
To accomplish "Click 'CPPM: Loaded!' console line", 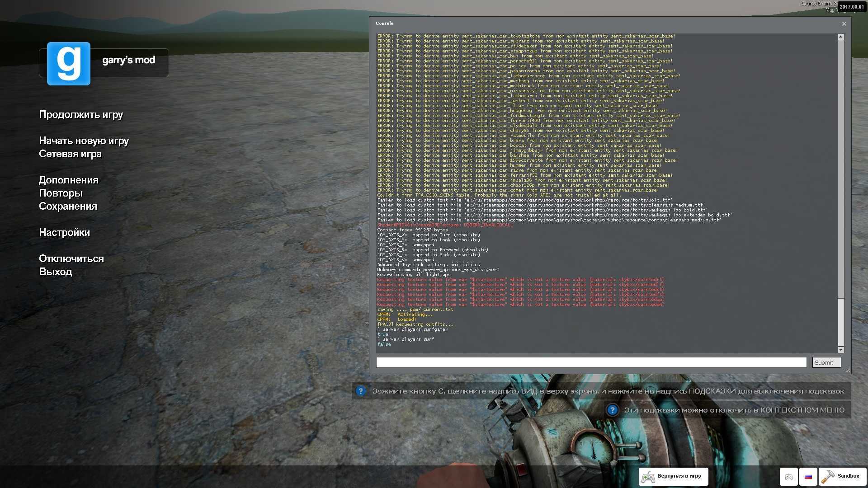I will pyautogui.click(x=396, y=319).
